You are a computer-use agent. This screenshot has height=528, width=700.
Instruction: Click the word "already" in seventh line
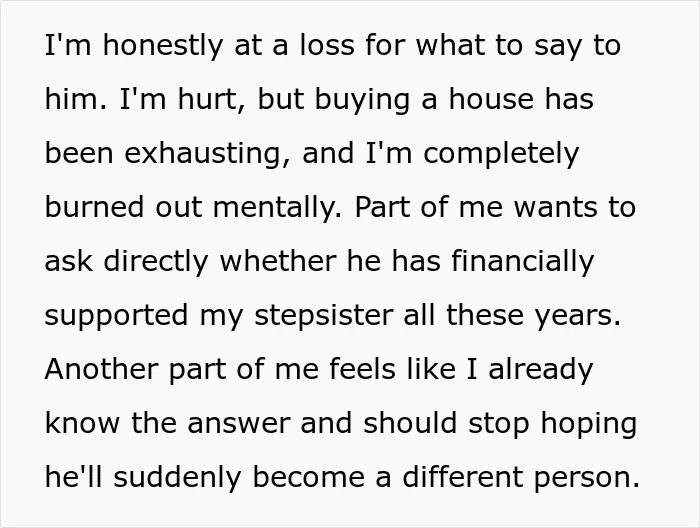tap(541, 370)
